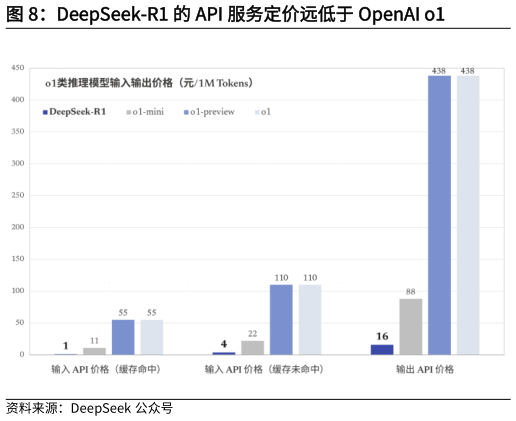516x421 pixels.
Task: Click the o1 cache-hit bar labeled 55
Action: click(x=152, y=337)
